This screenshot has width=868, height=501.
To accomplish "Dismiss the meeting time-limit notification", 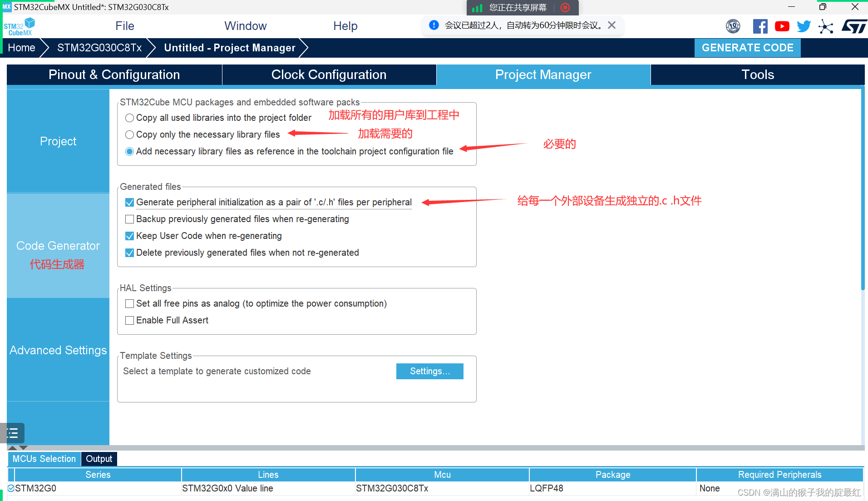I will click(x=612, y=25).
